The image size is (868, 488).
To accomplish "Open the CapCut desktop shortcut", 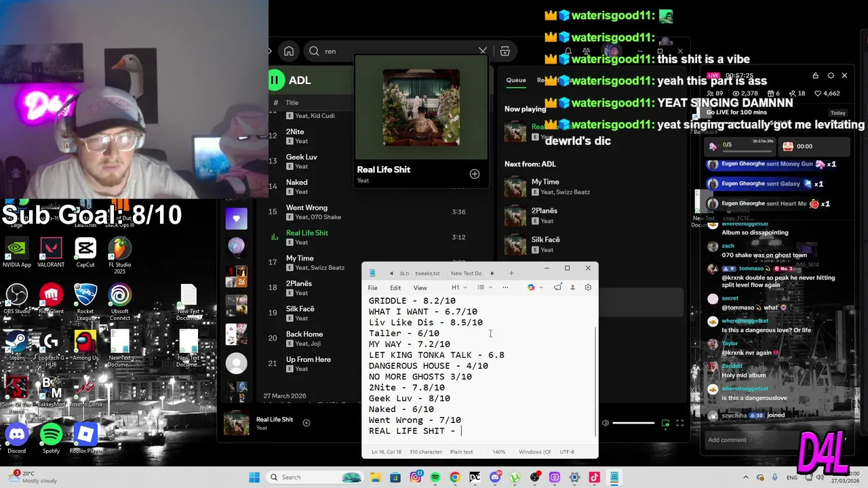I will (85, 253).
